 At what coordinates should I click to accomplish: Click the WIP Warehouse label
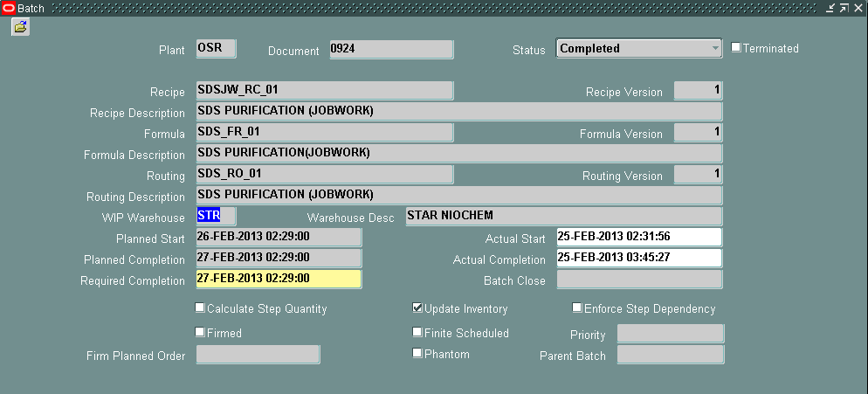pos(144,218)
